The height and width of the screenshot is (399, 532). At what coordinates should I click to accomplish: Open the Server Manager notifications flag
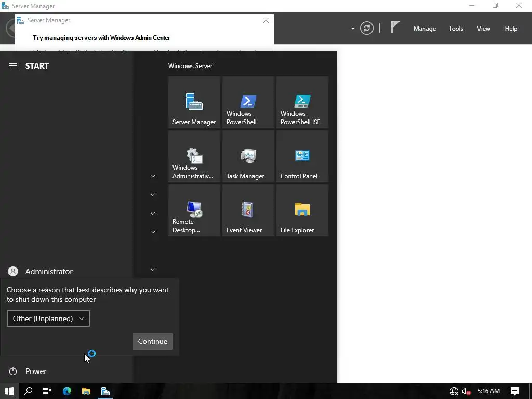(x=395, y=27)
